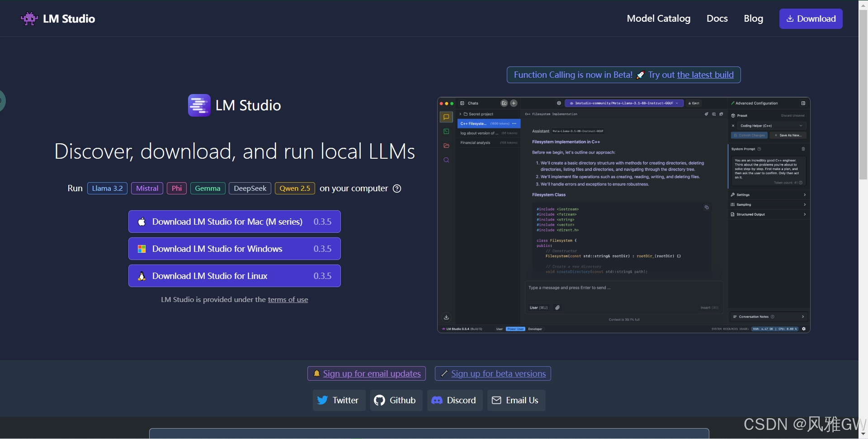The image size is (868, 439).
Task: Select the My Models folder icon in preview sidebar
Action: pyautogui.click(x=446, y=146)
